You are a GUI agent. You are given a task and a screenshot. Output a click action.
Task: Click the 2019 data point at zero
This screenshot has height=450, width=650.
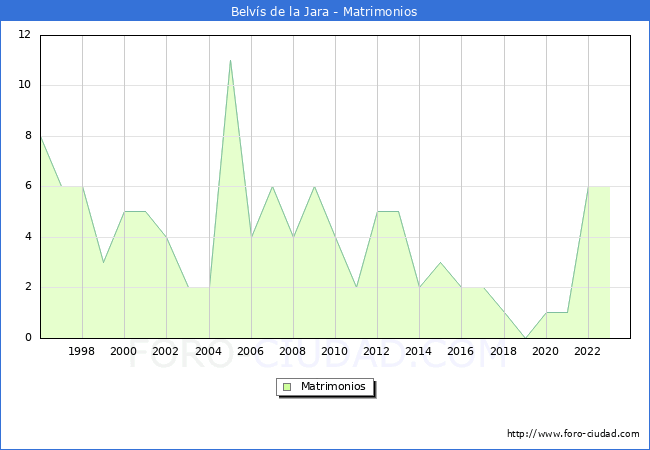[526, 338]
